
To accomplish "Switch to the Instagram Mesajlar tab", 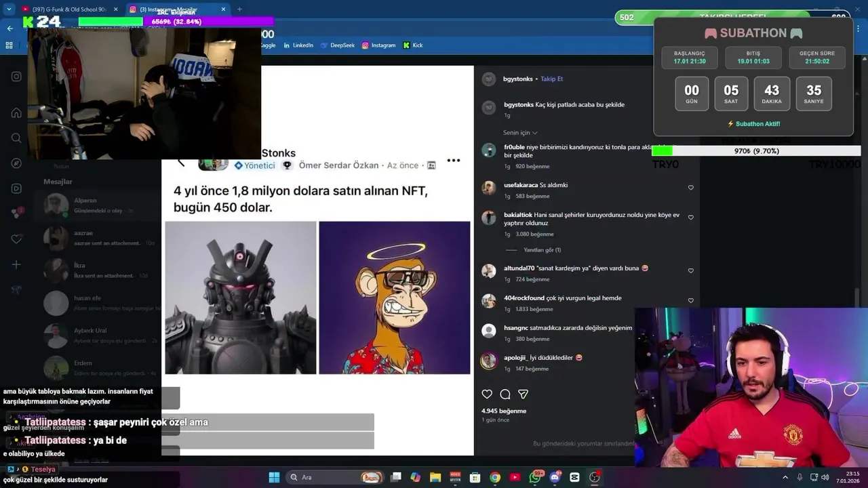I will [x=178, y=9].
